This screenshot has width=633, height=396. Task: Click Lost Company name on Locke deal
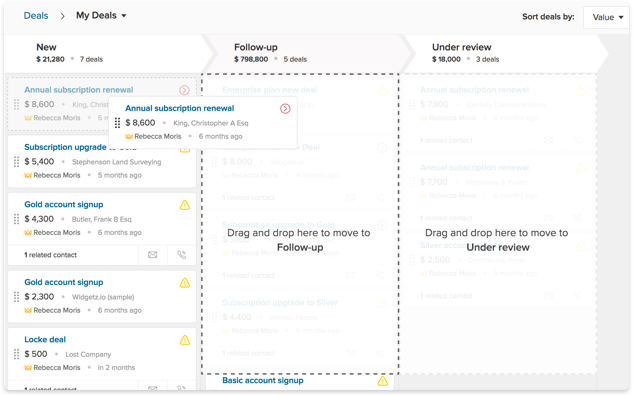pos(88,354)
